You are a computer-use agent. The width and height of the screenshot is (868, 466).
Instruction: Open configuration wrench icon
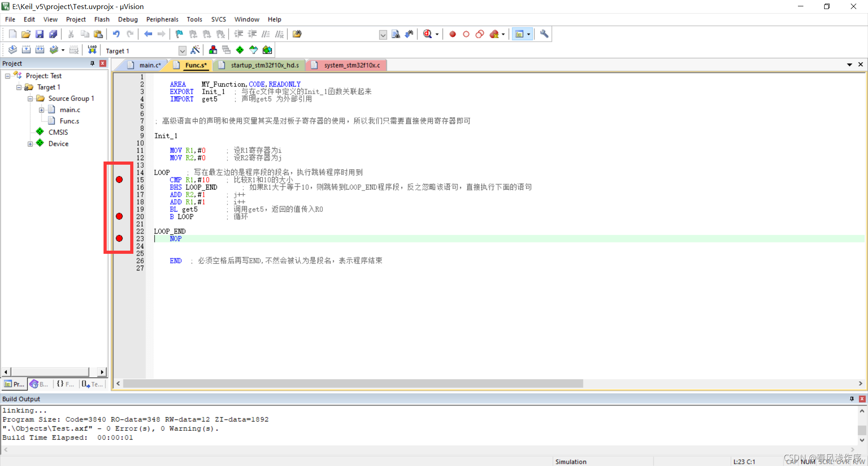[544, 34]
